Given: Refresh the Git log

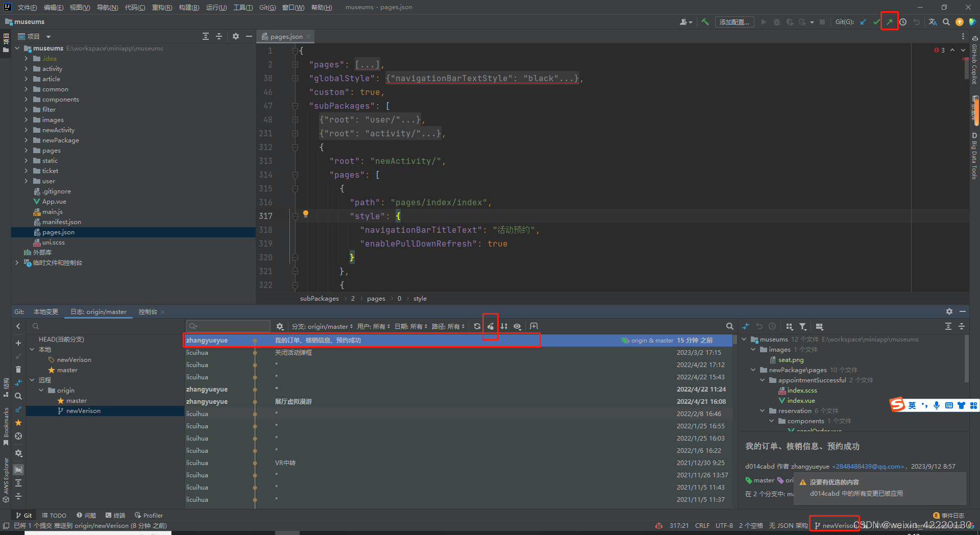Looking at the screenshot, I should tap(477, 326).
